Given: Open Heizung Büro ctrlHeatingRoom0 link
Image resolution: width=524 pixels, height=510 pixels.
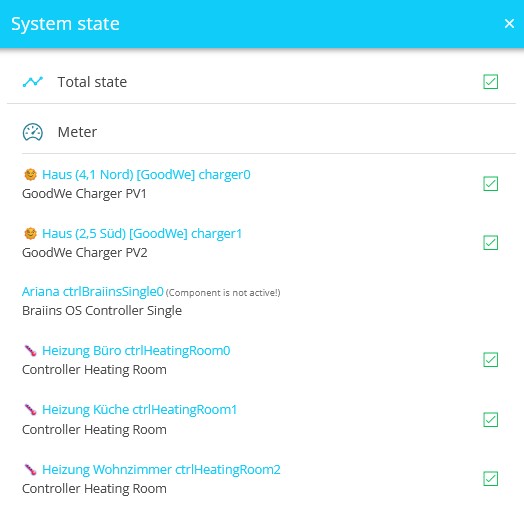Looking at the screenshot, I should point(136,351).
